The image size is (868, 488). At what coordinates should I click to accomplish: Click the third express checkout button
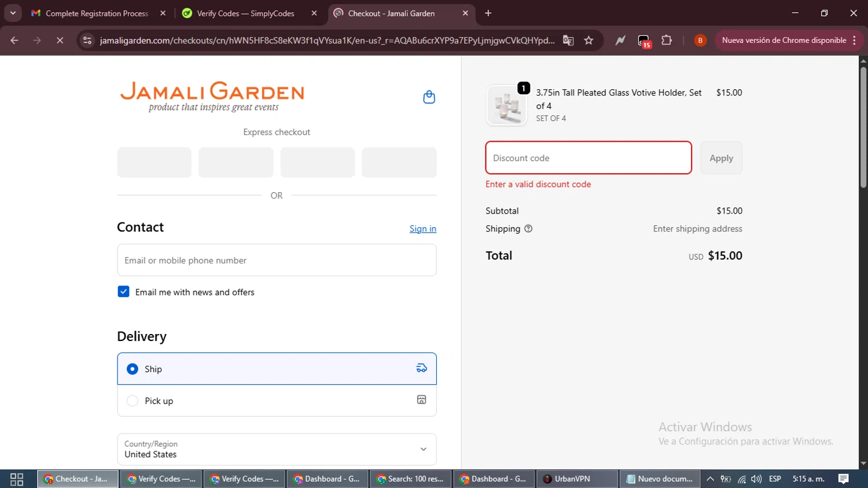[x=318, y=162]
